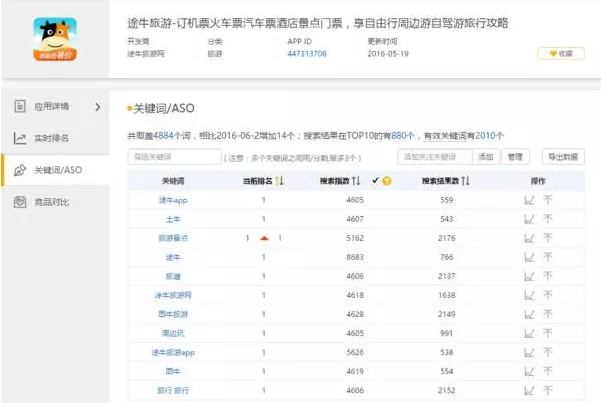Sort table by 搜索结果数 column
The height and width of the screenshot is (416, 612).
pos(465,181)
